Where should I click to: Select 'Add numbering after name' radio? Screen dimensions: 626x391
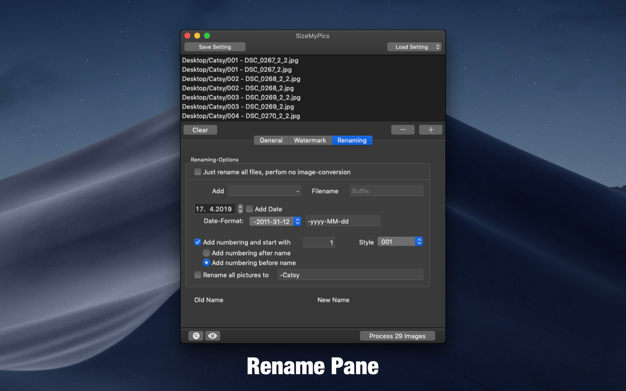[x=206, y=253]
